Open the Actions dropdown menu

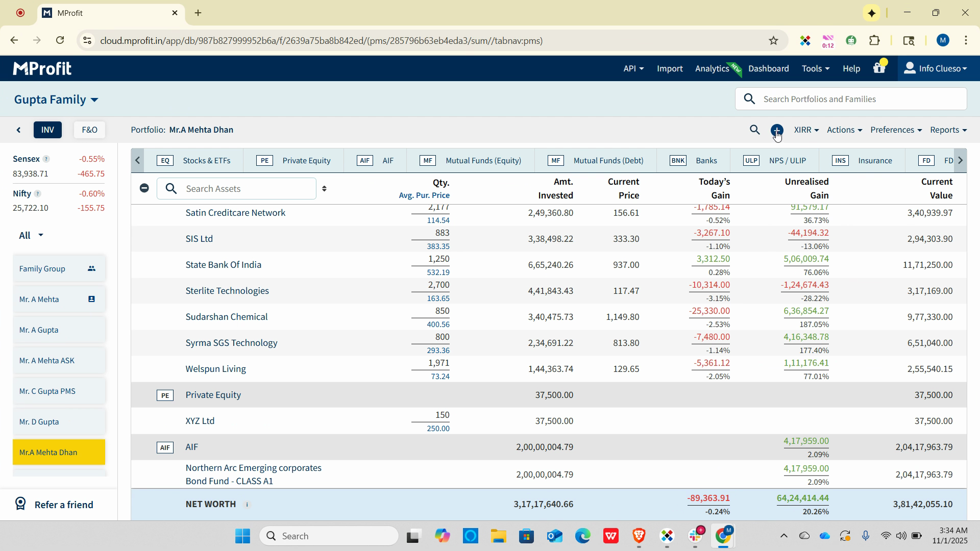[844, 130]
